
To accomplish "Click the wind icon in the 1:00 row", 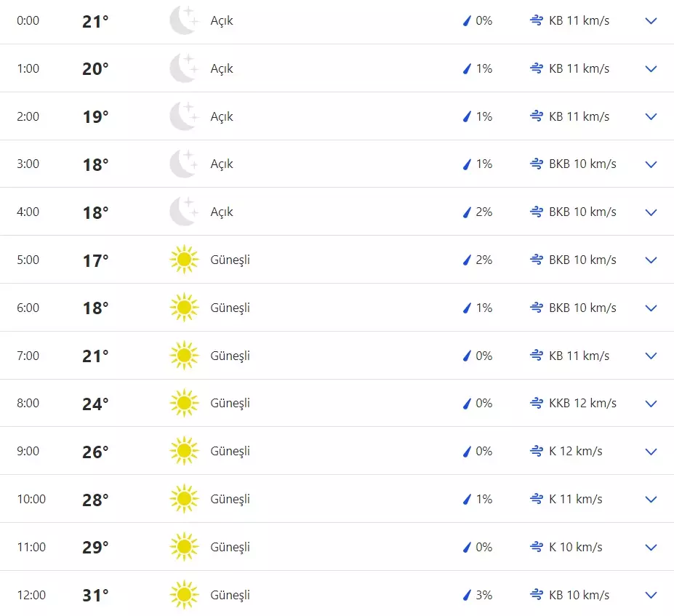I will (537, 68).
